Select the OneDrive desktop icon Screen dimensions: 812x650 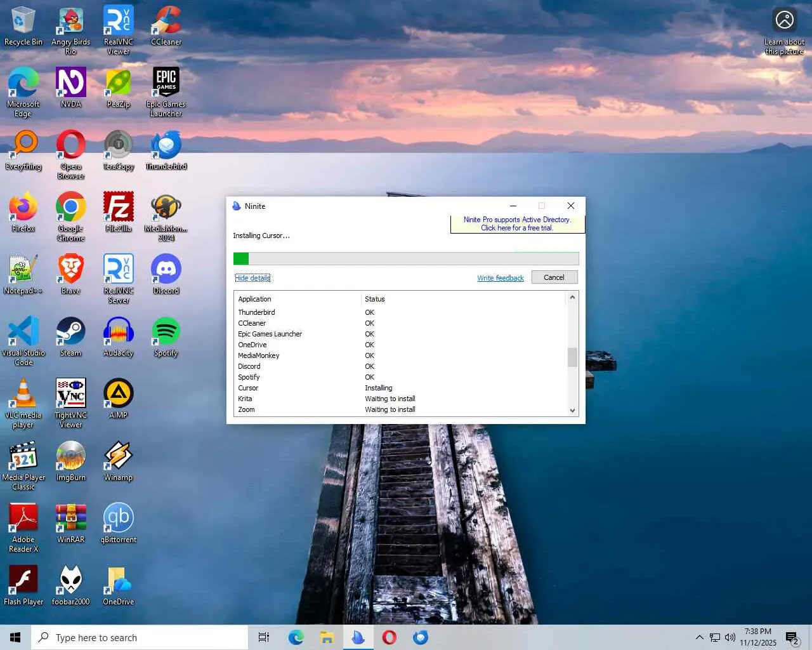[119, 585]
